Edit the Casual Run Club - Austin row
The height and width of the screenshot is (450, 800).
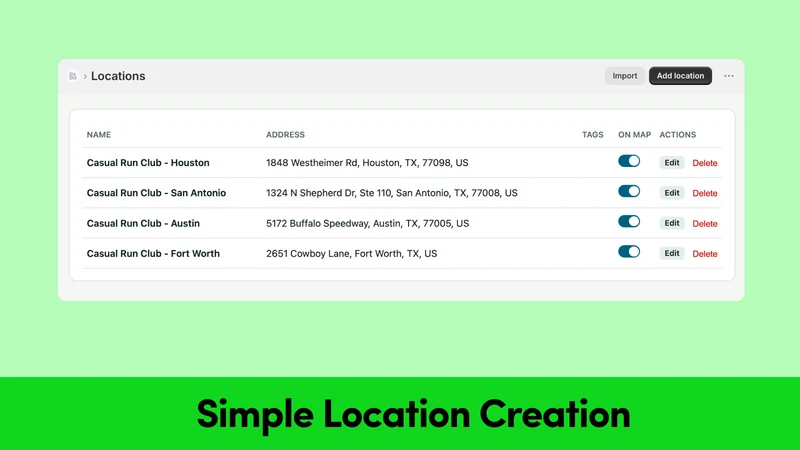point(671,223)
